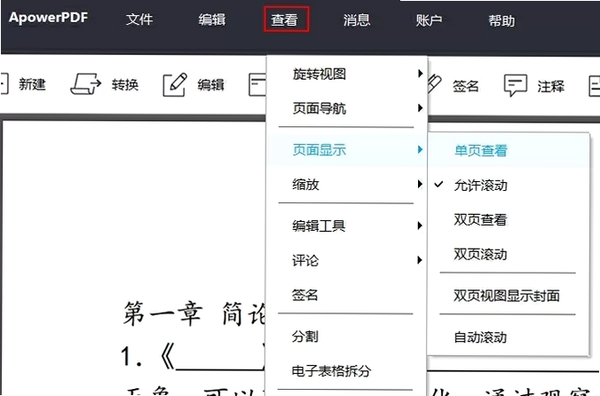Click the 转换 convert icon in toolbar
This screenshot has height=396, width=600.
tap(86, 84)
